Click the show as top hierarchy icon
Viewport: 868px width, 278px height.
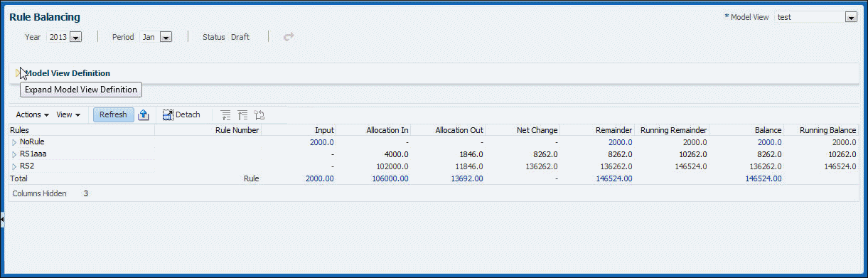[259, 114]
